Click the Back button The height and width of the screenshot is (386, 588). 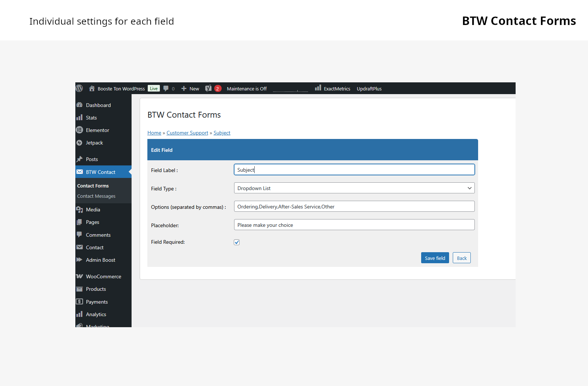click(462, 258)
